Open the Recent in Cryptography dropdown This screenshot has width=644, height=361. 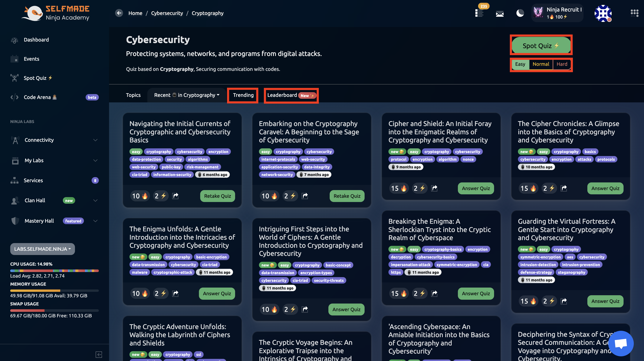click(187, 95)
